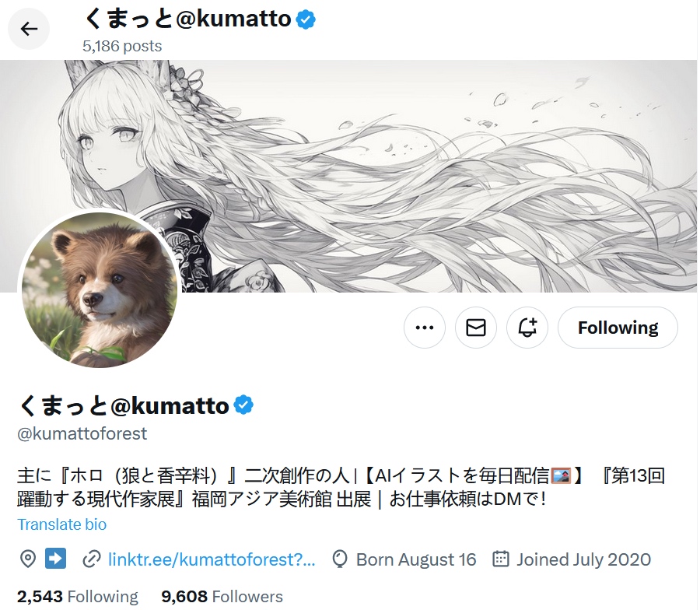Image resolution: width=700 pixels, height=610 pixels.
Task: Open the 9,608 Followers list
Action: [222, 597]
